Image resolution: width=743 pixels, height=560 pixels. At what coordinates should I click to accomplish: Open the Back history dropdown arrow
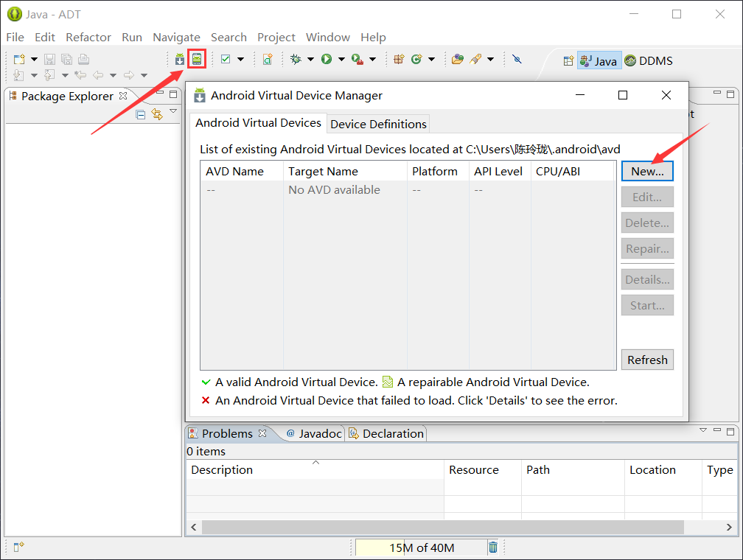click(113, 75)
